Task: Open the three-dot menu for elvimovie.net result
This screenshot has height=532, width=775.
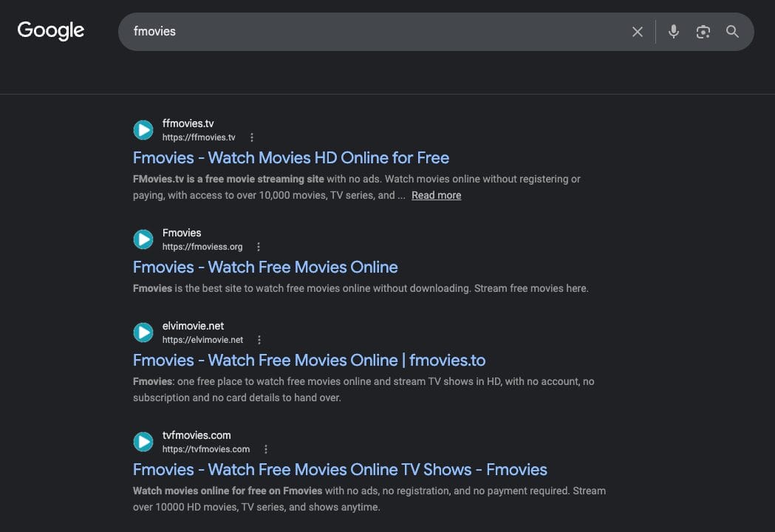Action: 259,340
